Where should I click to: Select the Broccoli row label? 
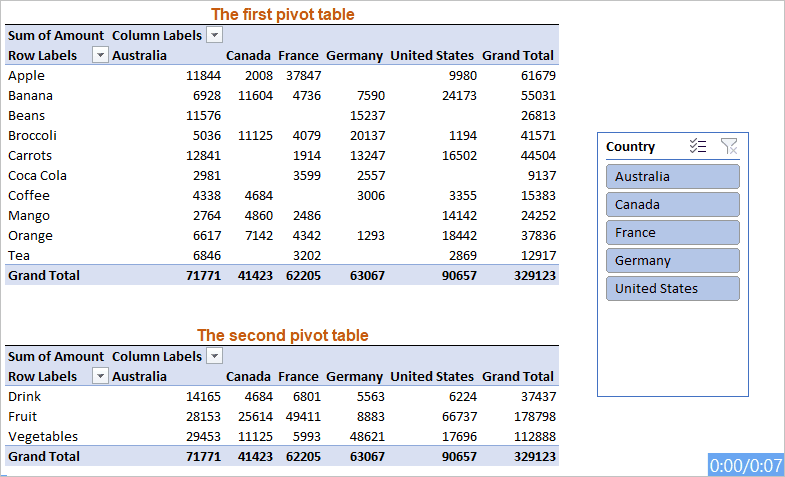33,136
